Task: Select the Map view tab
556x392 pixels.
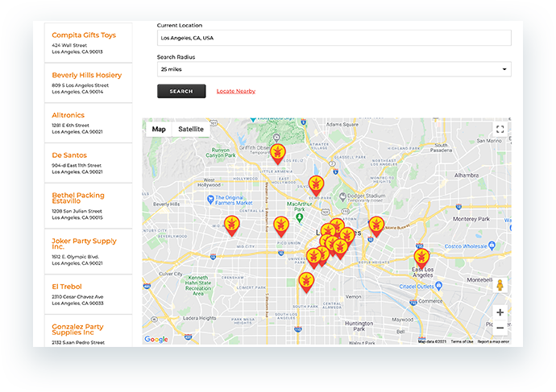Action: (x=159, y=129)
